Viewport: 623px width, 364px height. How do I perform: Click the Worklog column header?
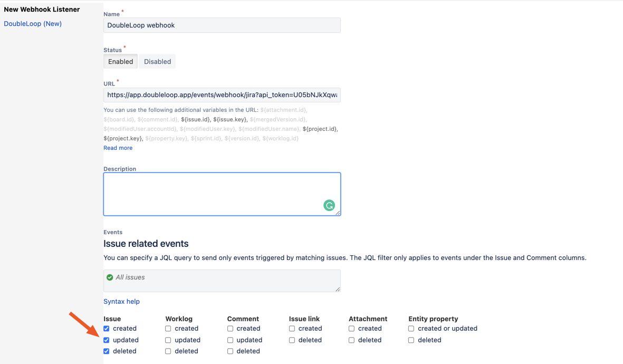tap(179, 319)
